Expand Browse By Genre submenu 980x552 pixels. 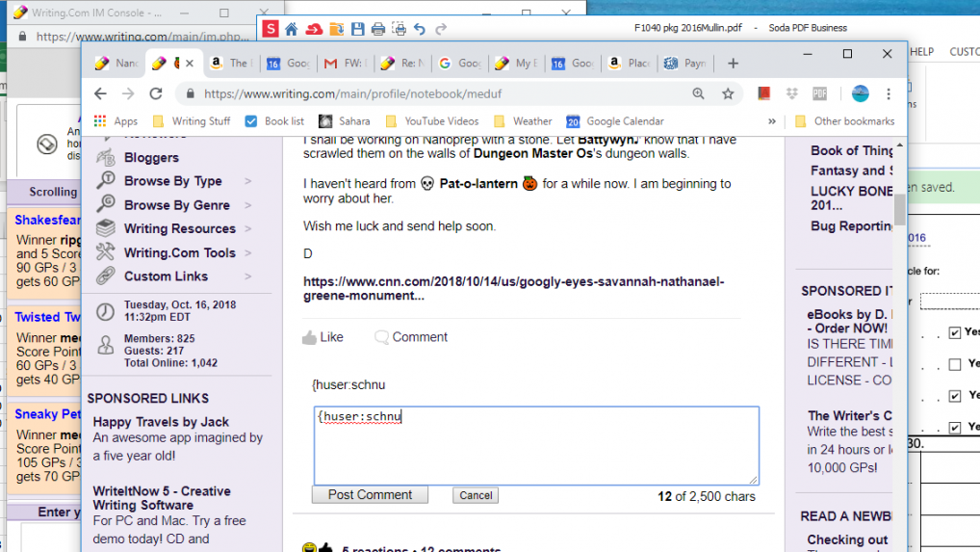pyautogui.click(x=248, y=205)
